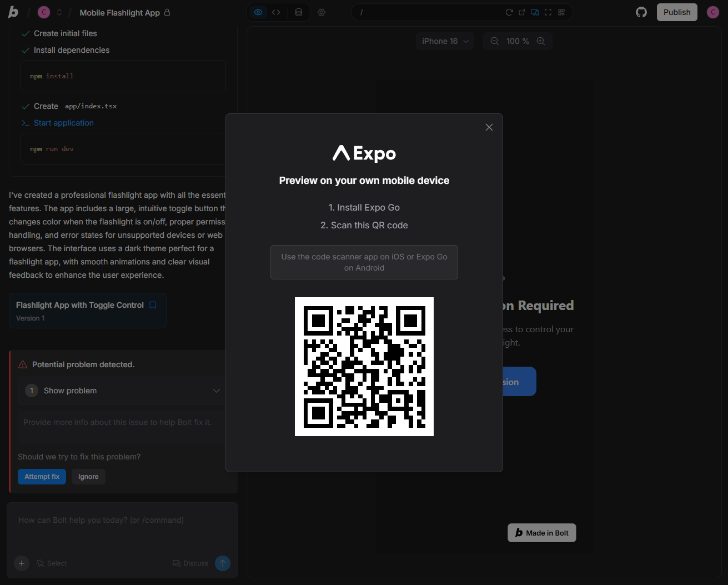Publish the Mobile Flashlight App
The width and height of the screenshot is (728, 585).
coord(676,12)
